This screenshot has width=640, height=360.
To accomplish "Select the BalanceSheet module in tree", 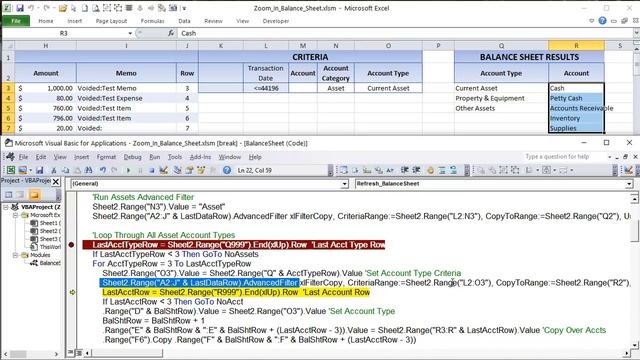I will pyautogui.click(x=46, y=263).
